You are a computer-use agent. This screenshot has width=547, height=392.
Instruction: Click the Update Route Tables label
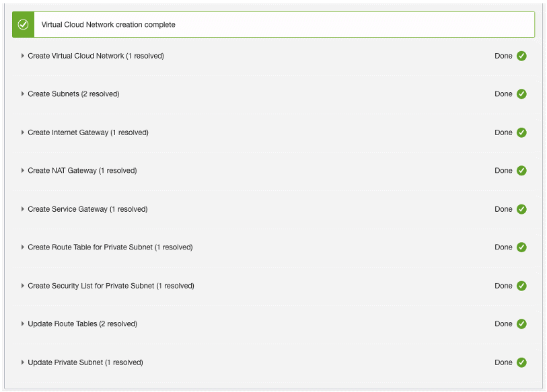82,324
